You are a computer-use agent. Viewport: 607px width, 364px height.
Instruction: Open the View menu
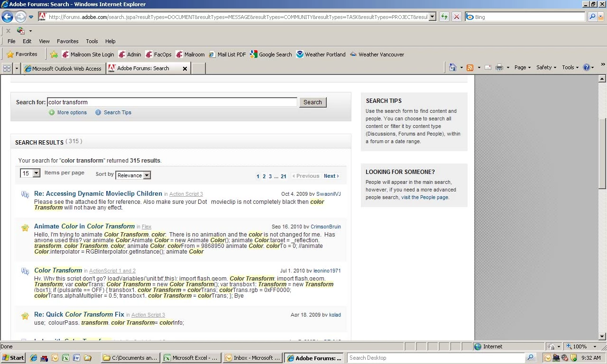click(44, 41)
